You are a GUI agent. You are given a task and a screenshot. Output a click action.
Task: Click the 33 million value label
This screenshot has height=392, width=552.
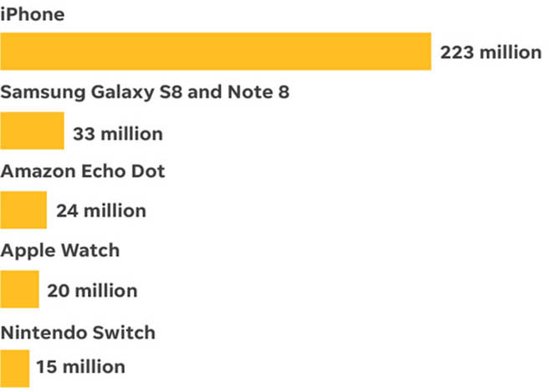[118, 134]
